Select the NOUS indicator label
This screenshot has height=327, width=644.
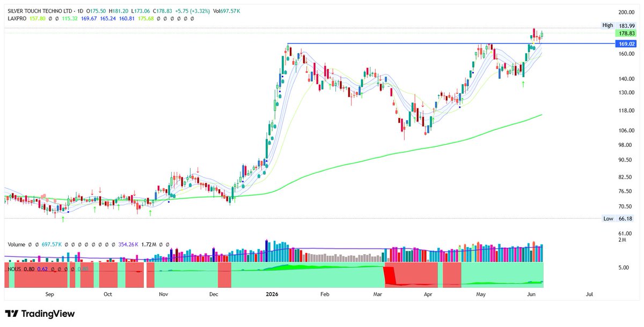16,269
